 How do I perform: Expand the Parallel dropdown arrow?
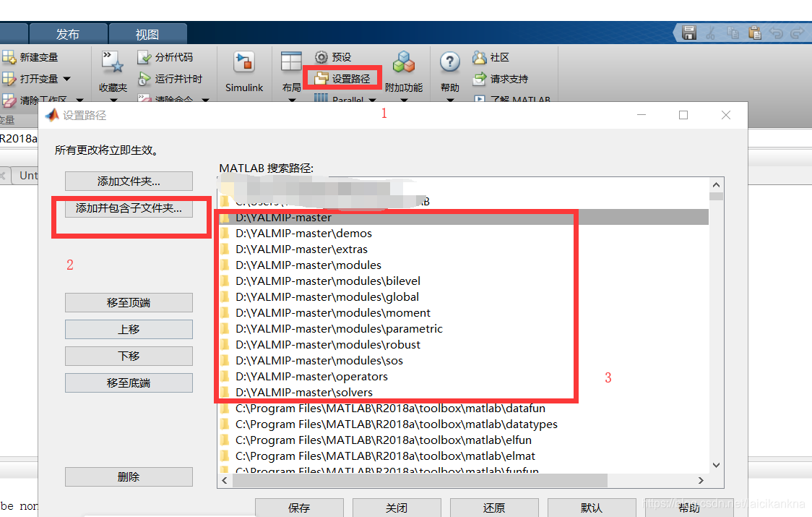(372, 100)
